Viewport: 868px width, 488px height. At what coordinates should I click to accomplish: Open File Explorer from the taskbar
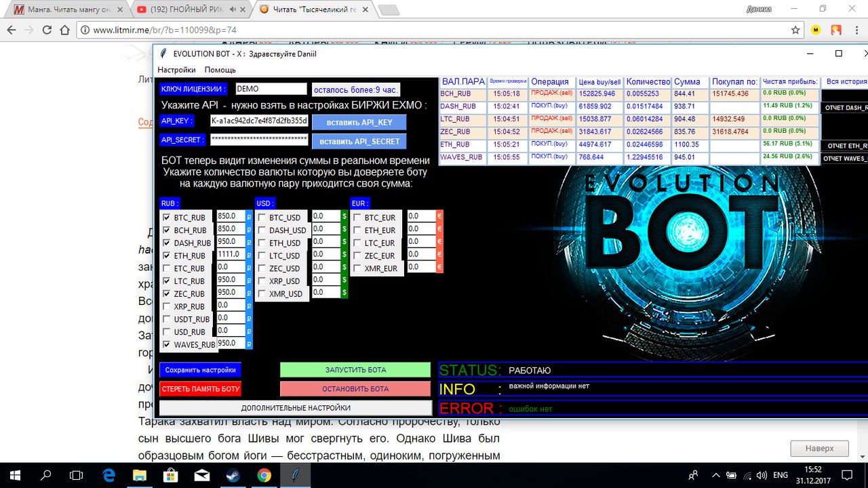tap(140, 475)
